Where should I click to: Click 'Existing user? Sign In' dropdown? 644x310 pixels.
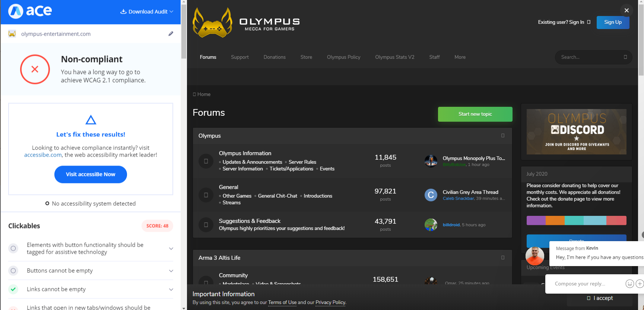[564, 22]
